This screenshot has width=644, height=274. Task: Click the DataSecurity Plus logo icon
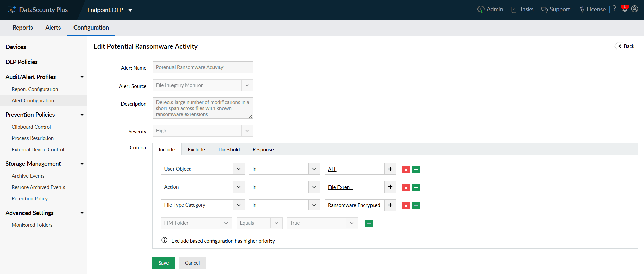12,10
